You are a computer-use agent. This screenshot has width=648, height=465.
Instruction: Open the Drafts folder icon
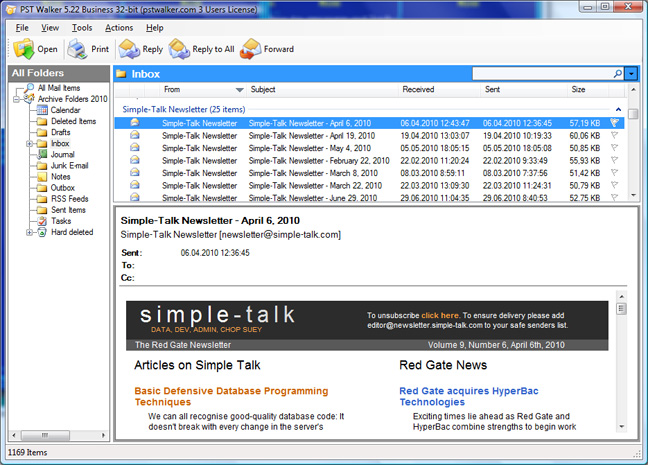coord(42,132)
